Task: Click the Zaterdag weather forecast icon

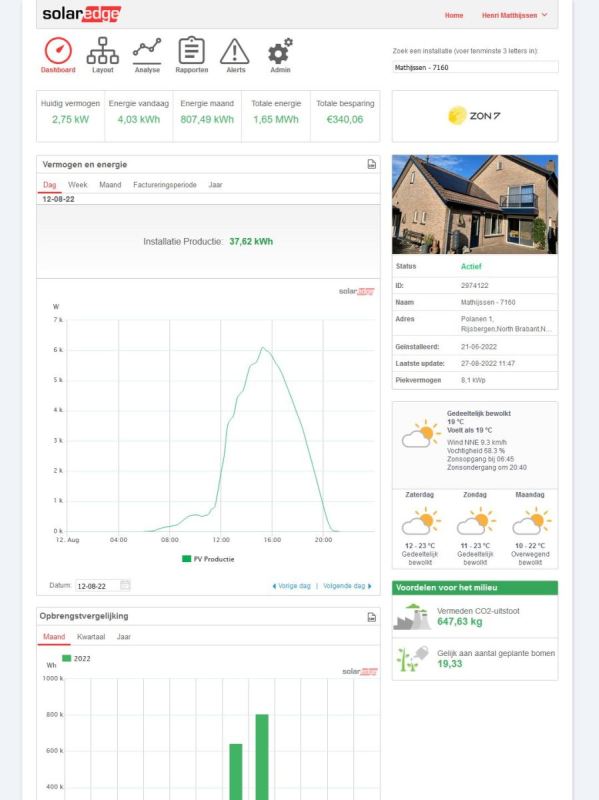Action: coord(420,521)
